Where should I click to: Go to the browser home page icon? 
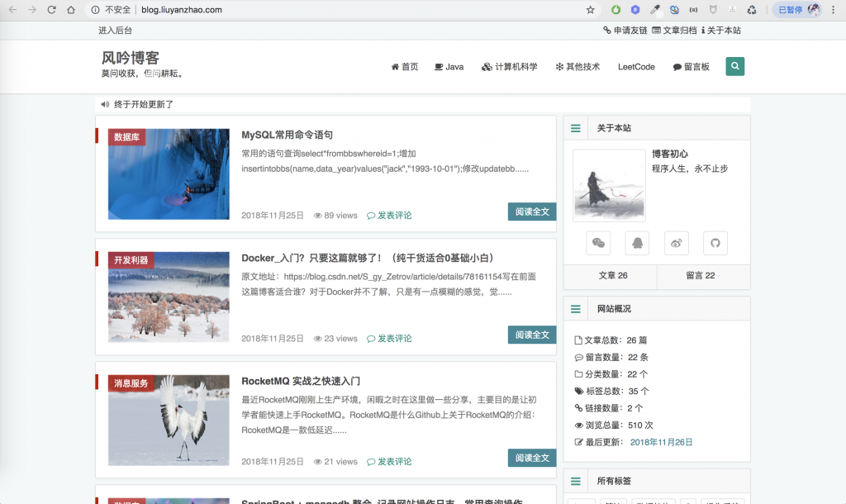click(x=71, y=10)
